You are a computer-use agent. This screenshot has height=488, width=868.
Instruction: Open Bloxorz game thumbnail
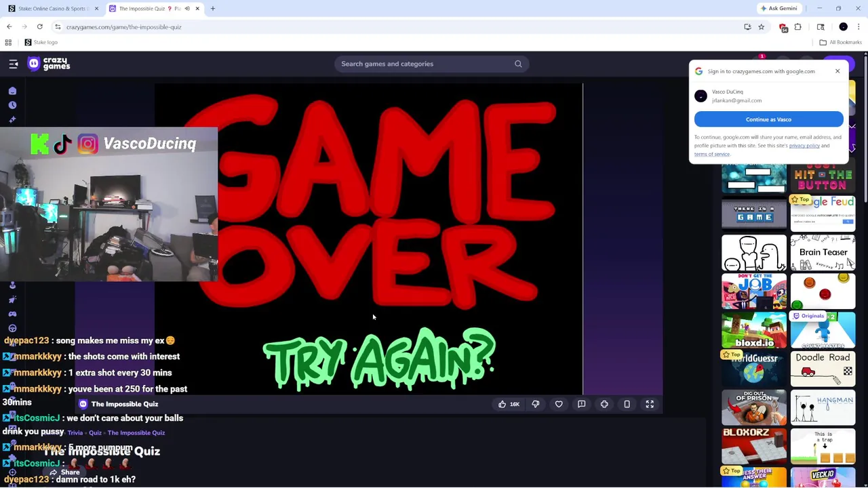click(754, 447)
